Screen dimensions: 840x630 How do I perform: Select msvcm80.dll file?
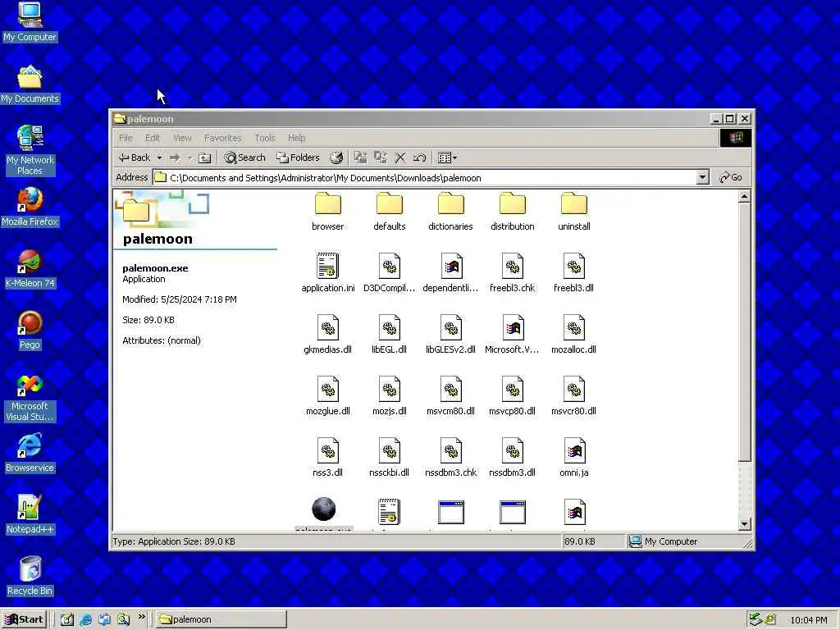tap(450, 396)
